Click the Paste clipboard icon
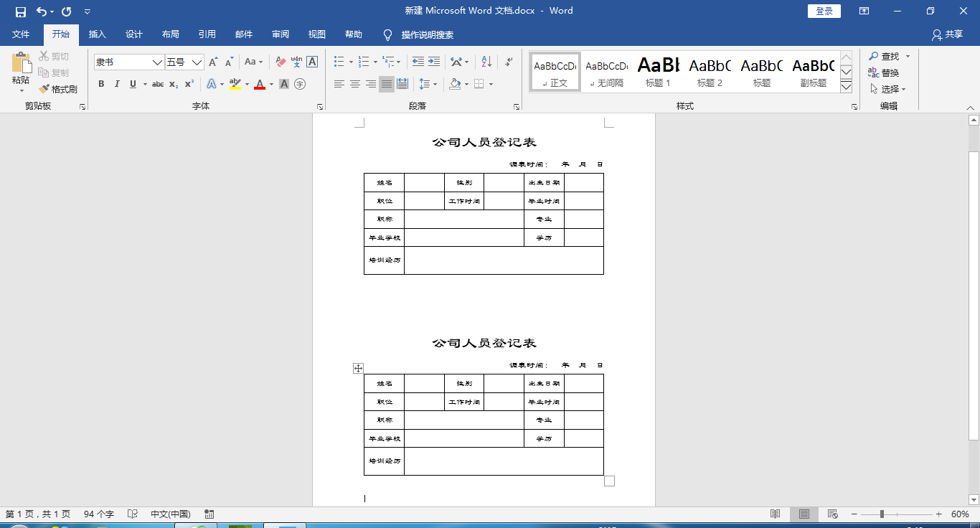This screenshot has height=528, width=980. point(21,62)
